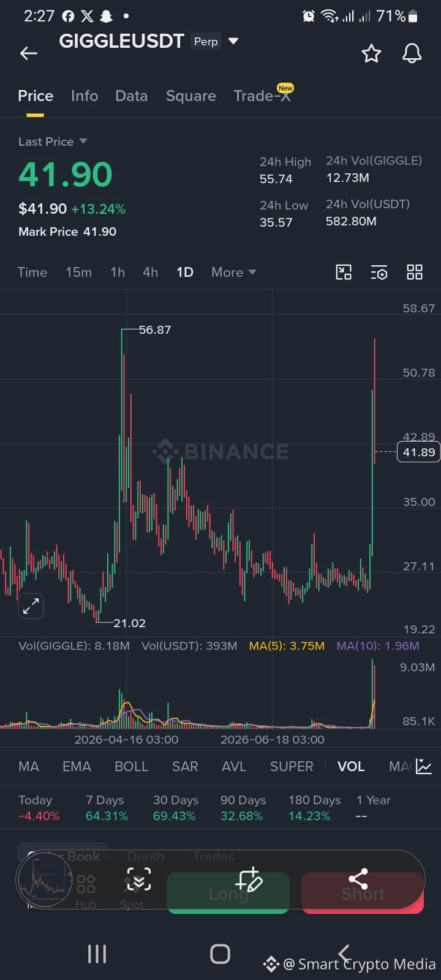
Task: Tap the 24h Low 35.57 value
Action: [276, 222]
